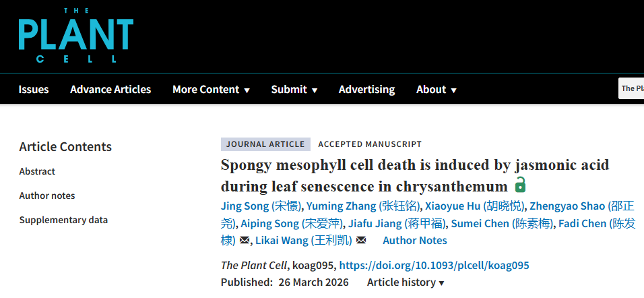This screenshot has height=298, width=644.
Task: Click envelope icon after Fadi Chen
Action: click(x=245, y=241)
